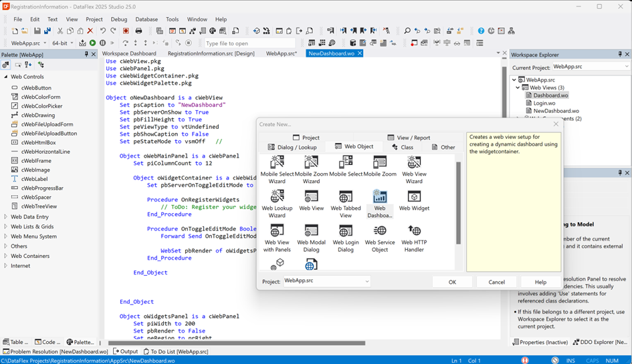Click the Create New dialog vertical scrollbar

[x=458, y=203]
